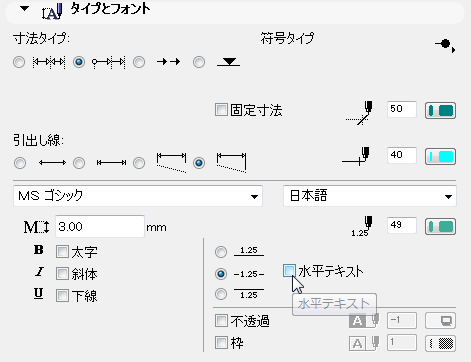Click the cumulative dimension type icon
The width and height of the screenshot is (471, 362).
(x=109, y=62)
